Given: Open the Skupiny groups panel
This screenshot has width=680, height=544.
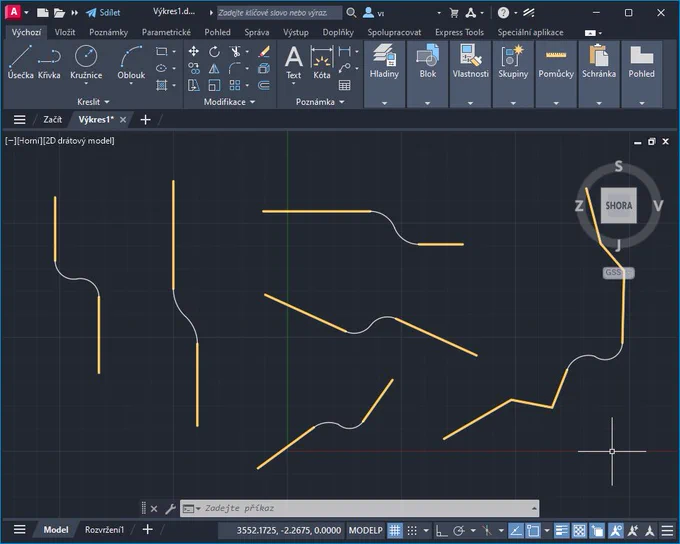Looking at the screenshot, I should [513, 74].
